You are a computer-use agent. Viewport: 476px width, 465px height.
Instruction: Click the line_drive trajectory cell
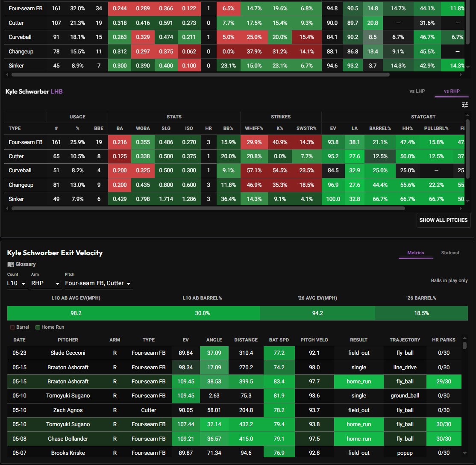click(x=405, y=367)
